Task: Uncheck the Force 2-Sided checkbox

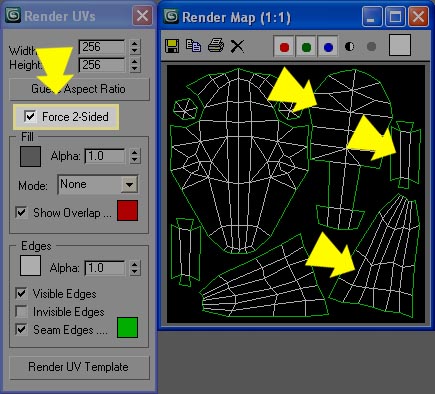Action: coord(30,117)
